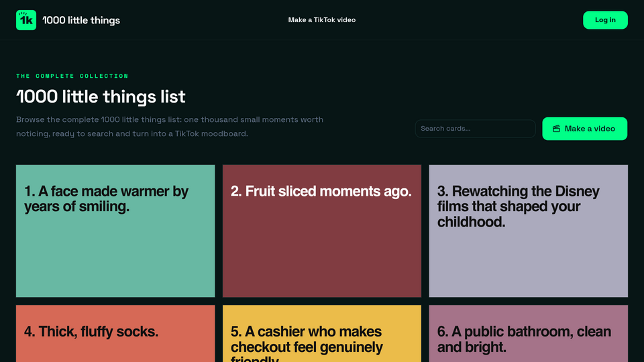The height and width of the screenshot is (362, 644).
Task: Click the 1000 little things list heading
Action: 101,97
